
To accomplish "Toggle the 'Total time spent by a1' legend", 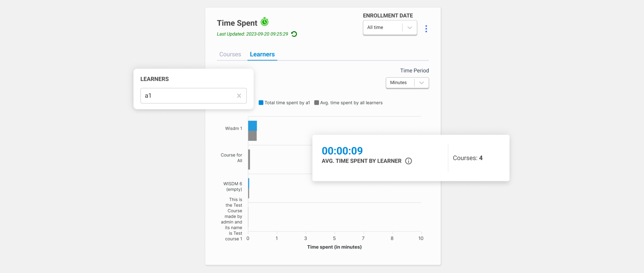I will tap(284, 103).
